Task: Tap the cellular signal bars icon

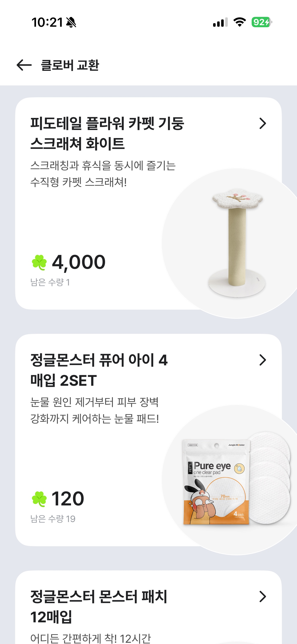Action: [x=220, y=22]
